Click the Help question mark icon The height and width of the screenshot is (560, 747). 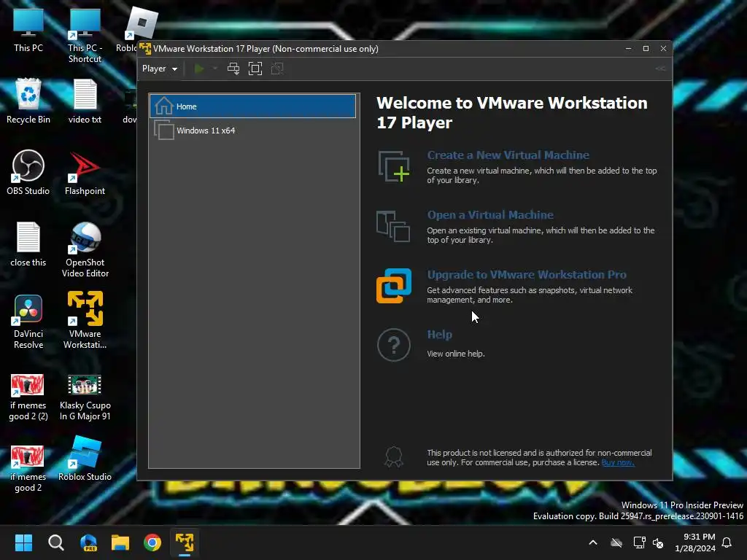394,345
